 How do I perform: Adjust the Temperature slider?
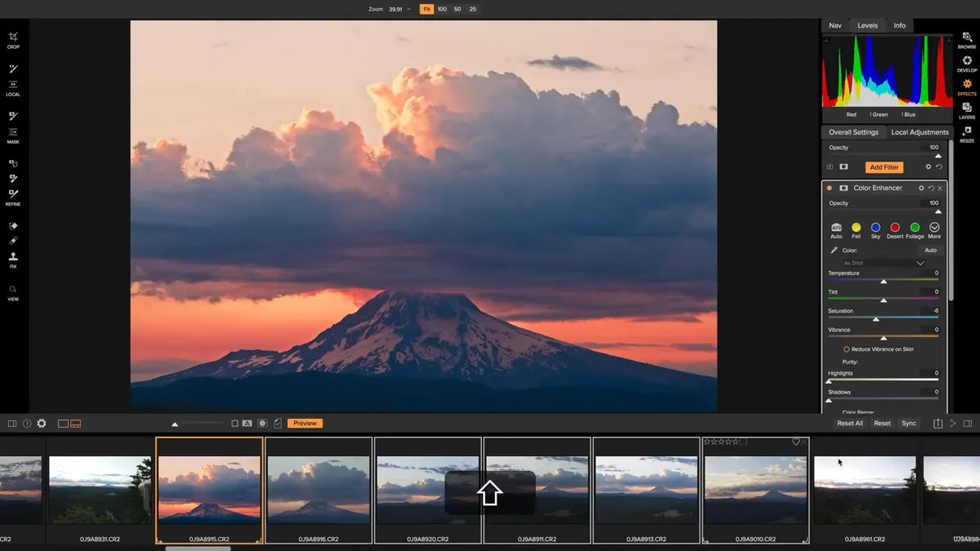tap(884, 280)
